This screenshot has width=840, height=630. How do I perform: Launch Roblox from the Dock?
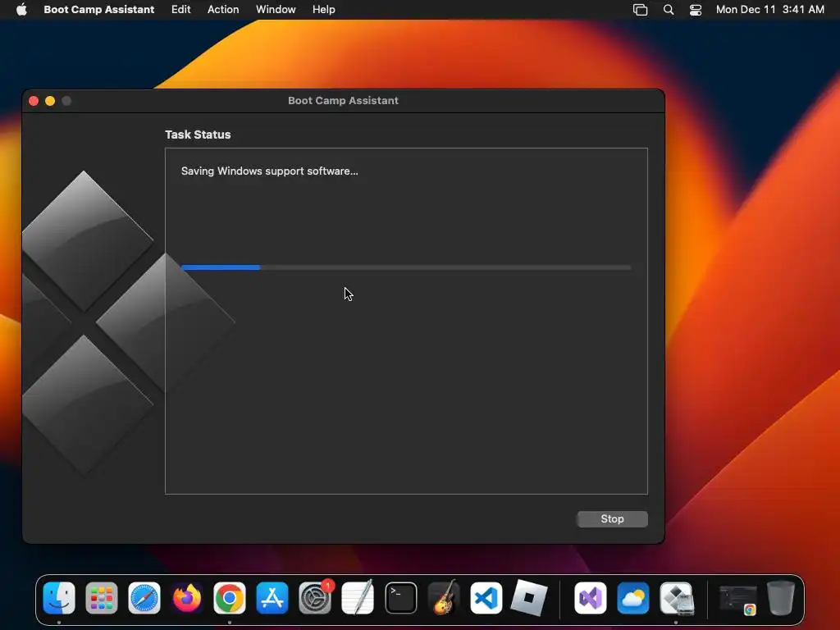tap(529, 597)
